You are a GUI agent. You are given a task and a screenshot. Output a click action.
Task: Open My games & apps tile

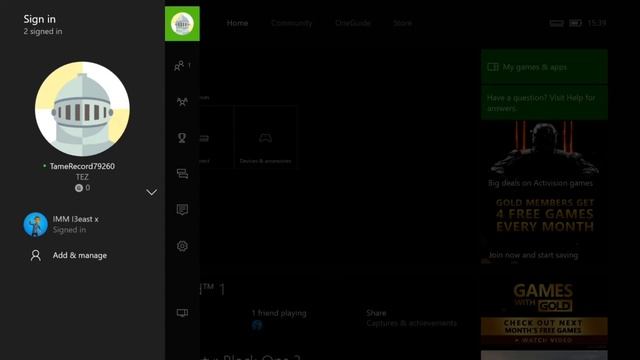[544, 67]
